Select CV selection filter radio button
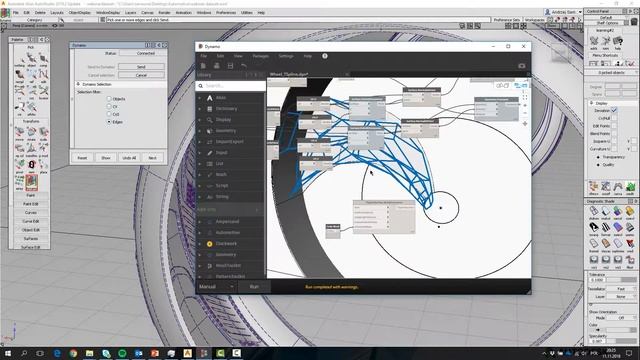The height and width of the screenshot is (360, 640). pyautogui.click(x=109, y=107)
